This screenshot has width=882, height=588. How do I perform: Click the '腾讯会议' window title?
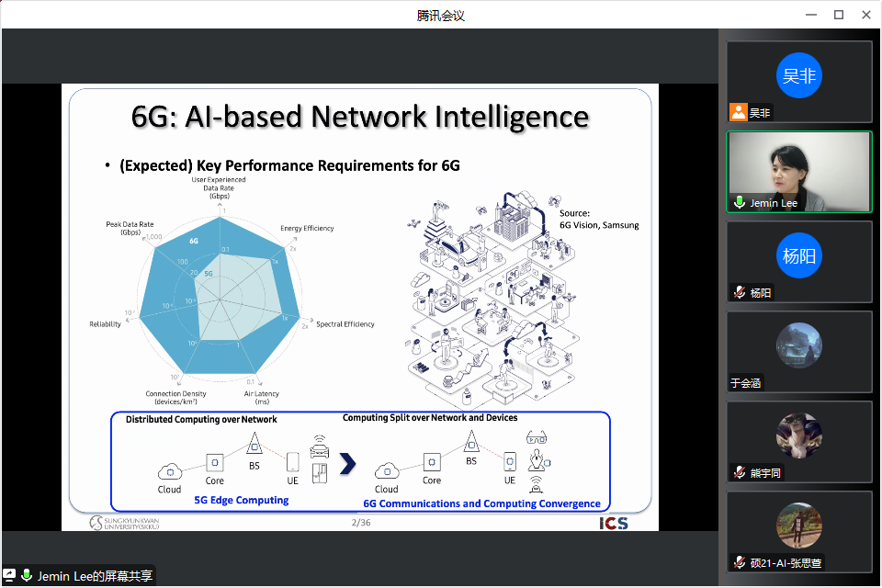point(441,16)
